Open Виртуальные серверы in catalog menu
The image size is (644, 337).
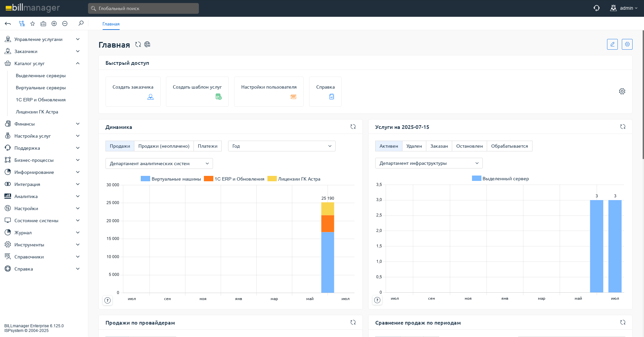tap(41, 88)
